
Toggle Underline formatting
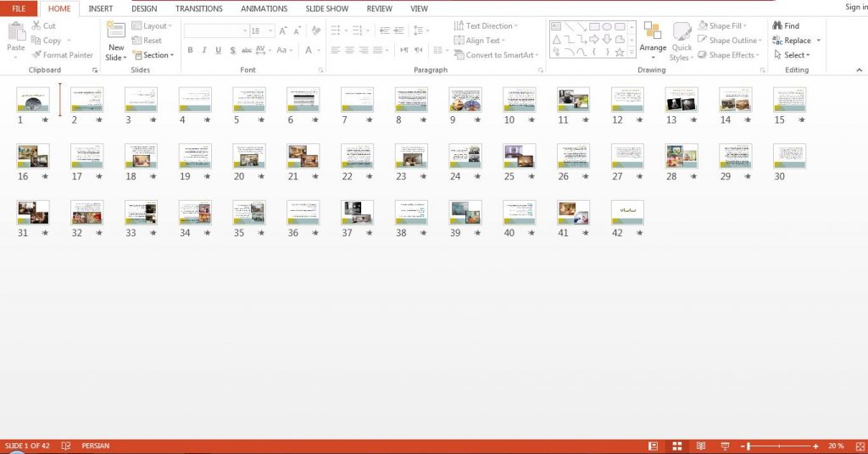(218, 50)
